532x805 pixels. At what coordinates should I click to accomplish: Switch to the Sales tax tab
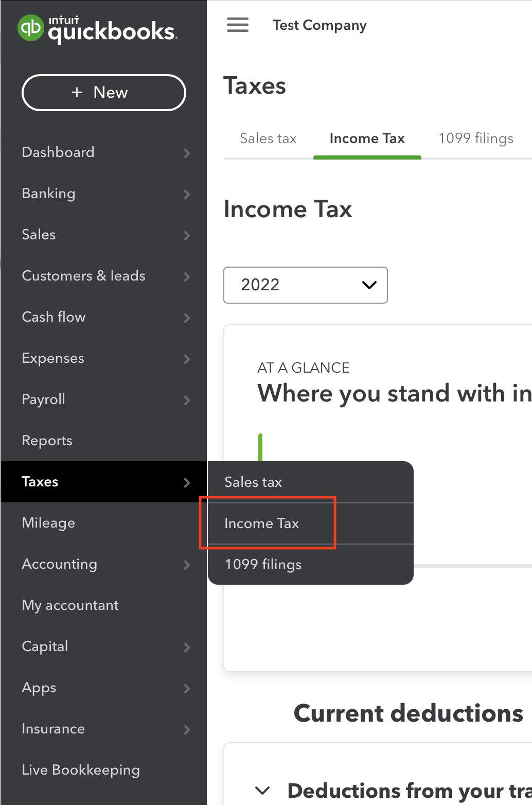coord(268,138)
